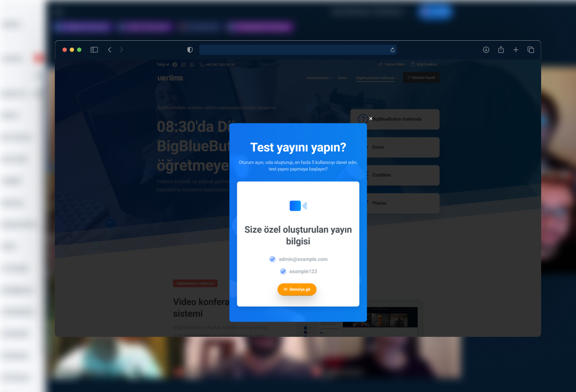Viewport: 576px width, 392px height.
Task: Click the red BigBlueButton Hakkında tag
Action: pos(195,283)
